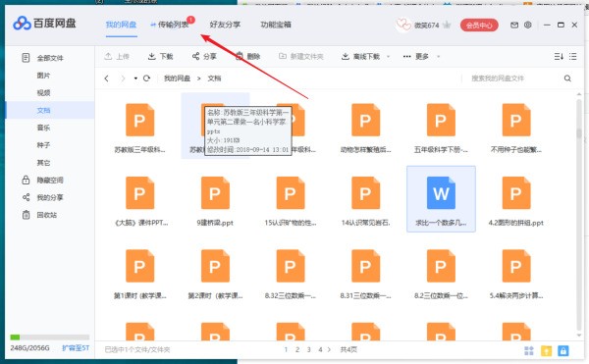Click the blue lock icon at bottom right
The width and height of the screenshot is (589, 364).
point(562,351)
